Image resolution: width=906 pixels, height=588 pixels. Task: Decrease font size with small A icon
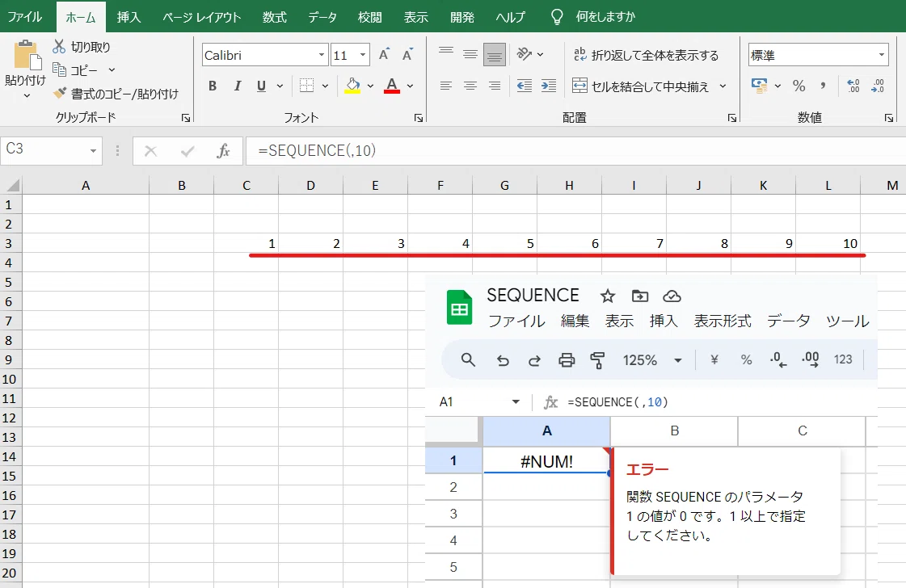[x=408, y=55]
